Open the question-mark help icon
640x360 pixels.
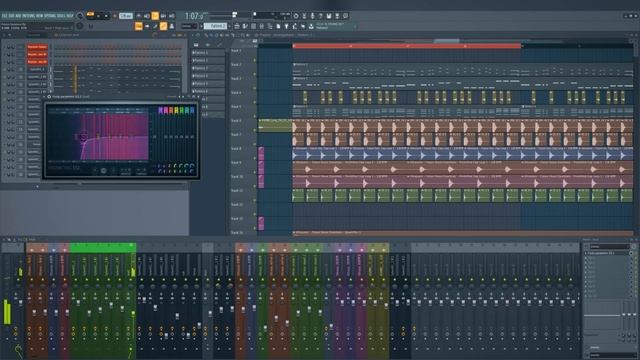tap(320, 16)
